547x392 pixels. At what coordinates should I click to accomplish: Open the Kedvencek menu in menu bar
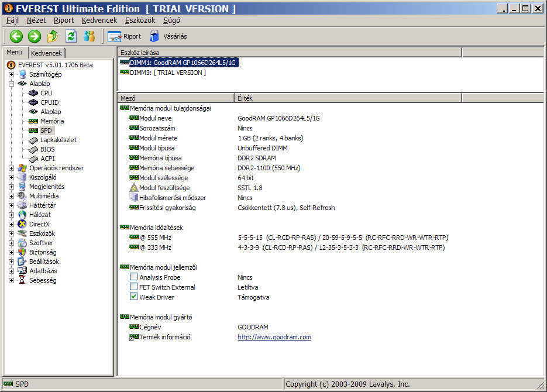pyautogui.click(x=99, y=20)
